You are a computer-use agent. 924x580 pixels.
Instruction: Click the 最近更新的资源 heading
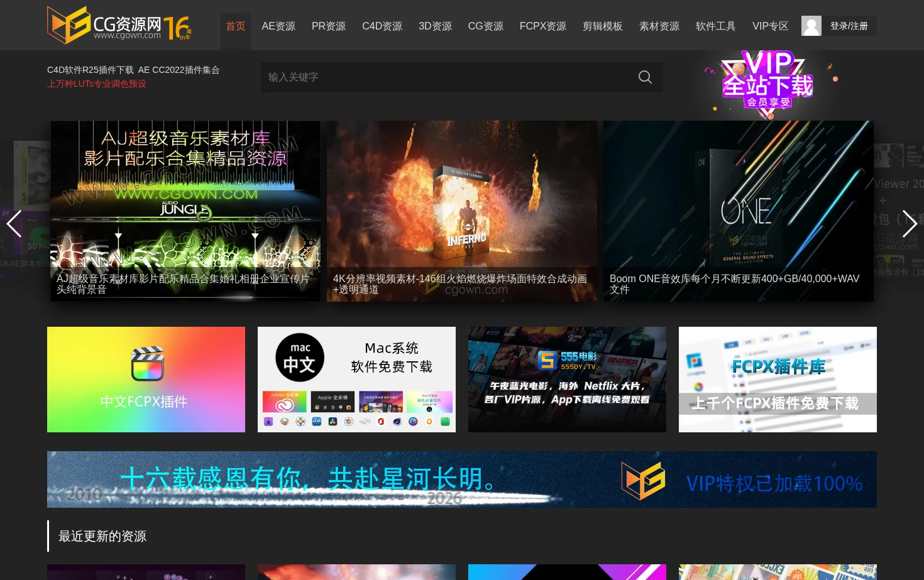click(x=102, y=536)
